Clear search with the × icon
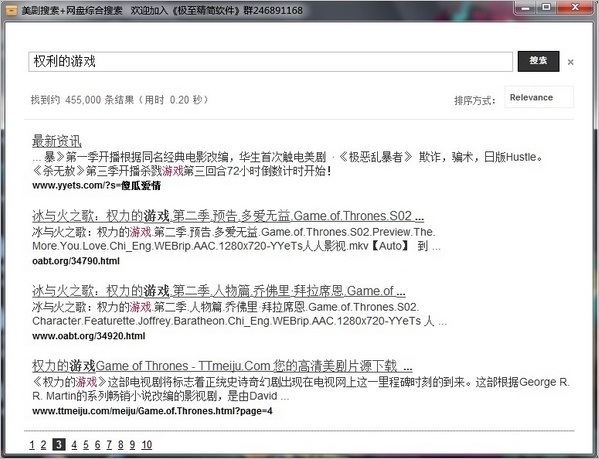The image size is (599, 459). [x=570, y=62]
